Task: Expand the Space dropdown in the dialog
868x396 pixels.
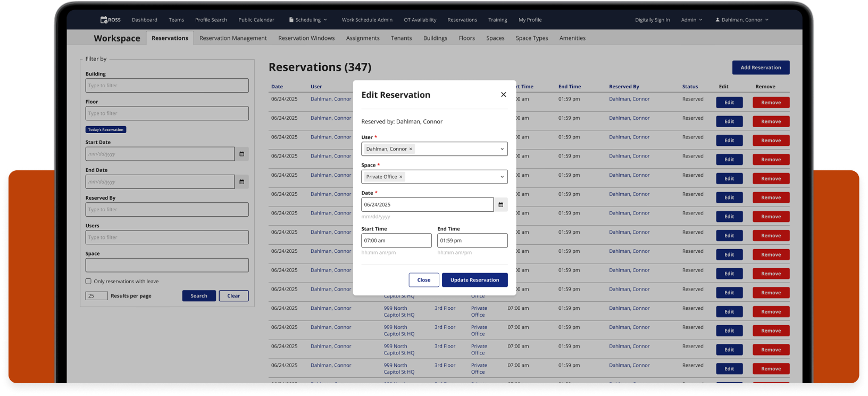Action: [x=502, y=177]
